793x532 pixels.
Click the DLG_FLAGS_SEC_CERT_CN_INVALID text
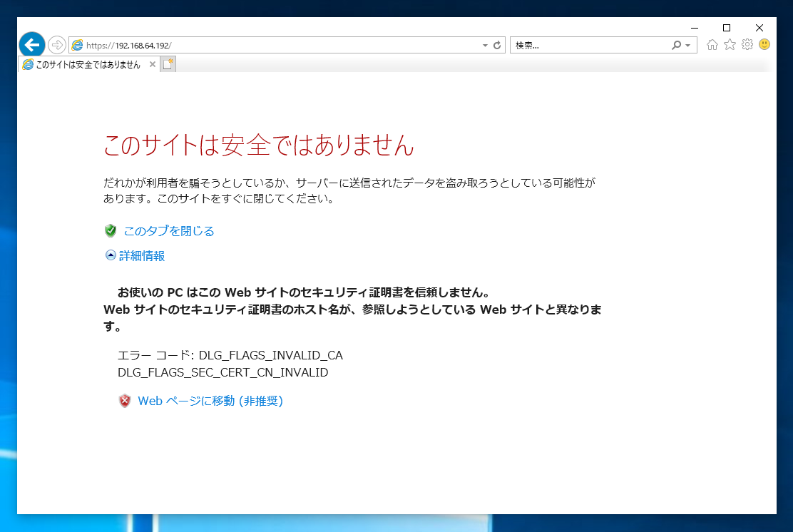223,372
